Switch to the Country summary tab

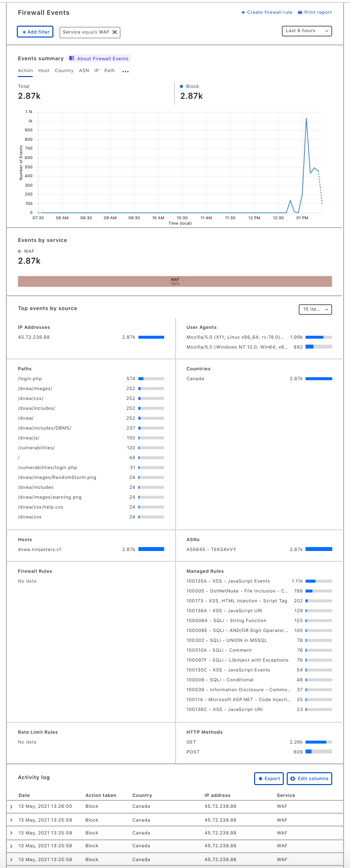click(x=64, y=71)
